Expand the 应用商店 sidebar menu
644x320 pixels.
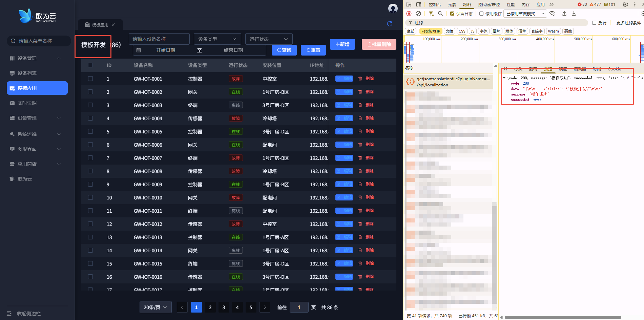(x=37, y=164)
